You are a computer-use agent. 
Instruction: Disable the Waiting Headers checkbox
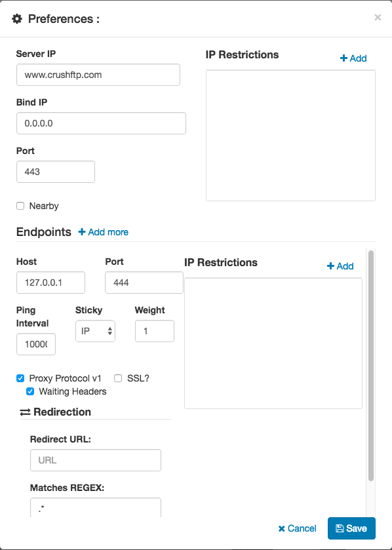30,391
